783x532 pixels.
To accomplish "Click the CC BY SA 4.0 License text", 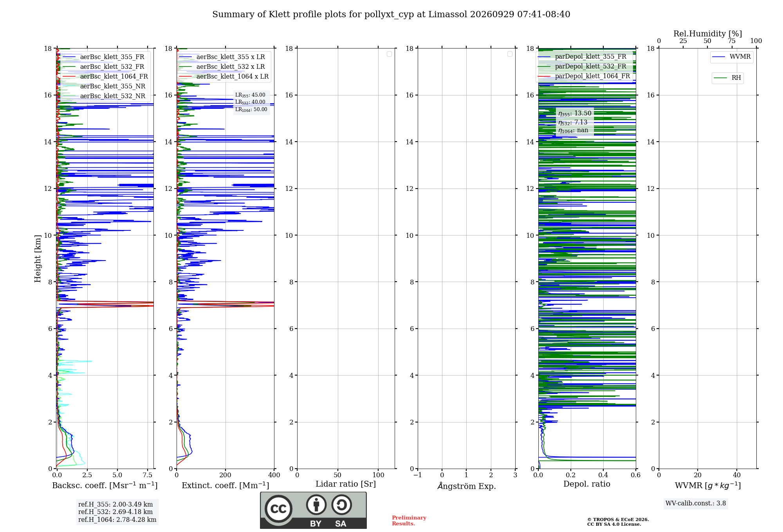I will coord(614,524).
